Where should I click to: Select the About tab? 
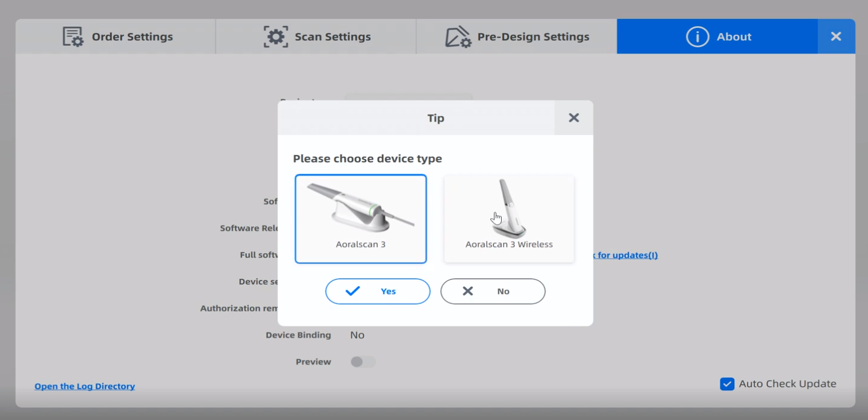coord(717,37)
